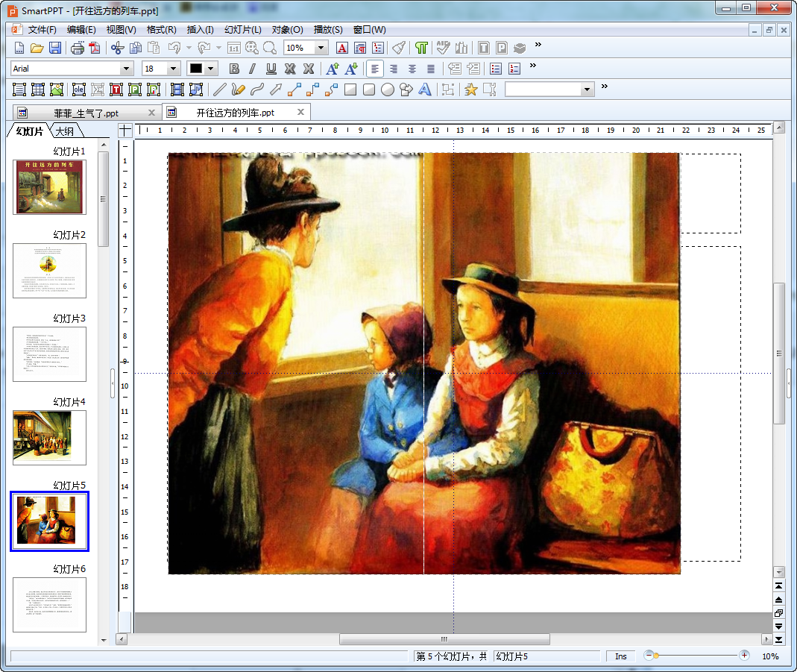This screenshot has height=672, width=797.
Task: Open the font color dropdown arrow
Action: coord(210,69)
